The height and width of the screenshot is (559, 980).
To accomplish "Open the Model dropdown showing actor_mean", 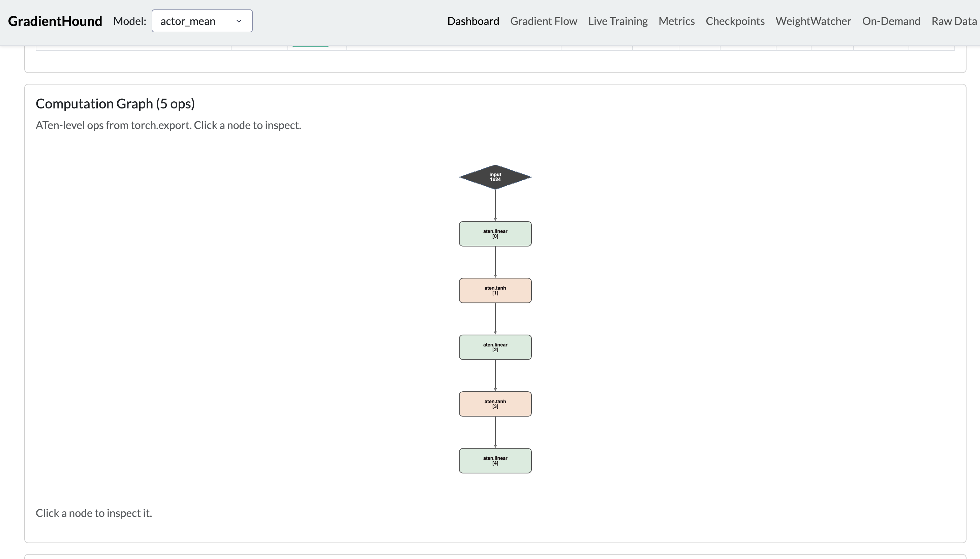I will (202, 21).
